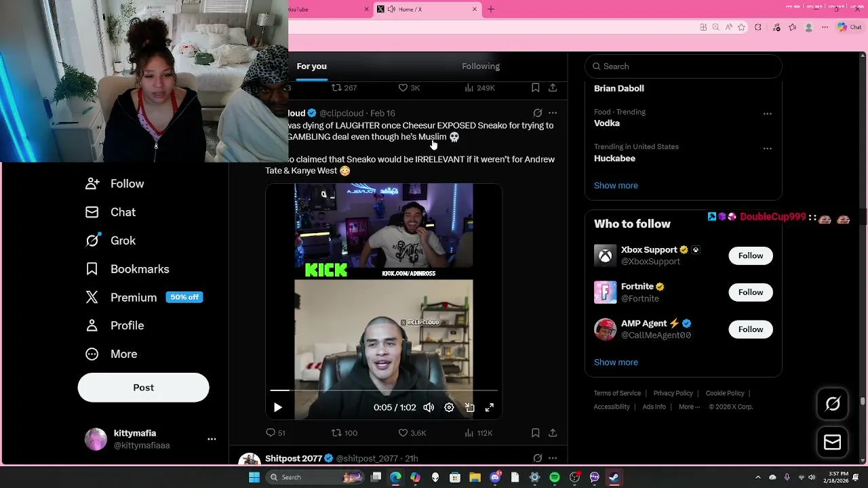Click Grok explain icon on Shitpost 2077 post
This screenshot has width=868, height=488.
click(537, 458)
